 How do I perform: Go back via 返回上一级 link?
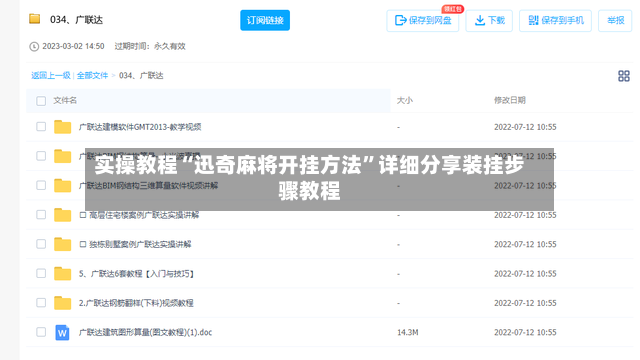51,76
